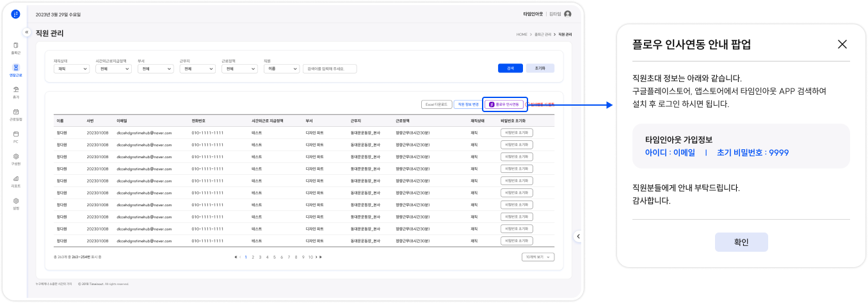
Task: Click HOME in the breadcrumb
Action: pyautogui.click(x=521, y=33)
